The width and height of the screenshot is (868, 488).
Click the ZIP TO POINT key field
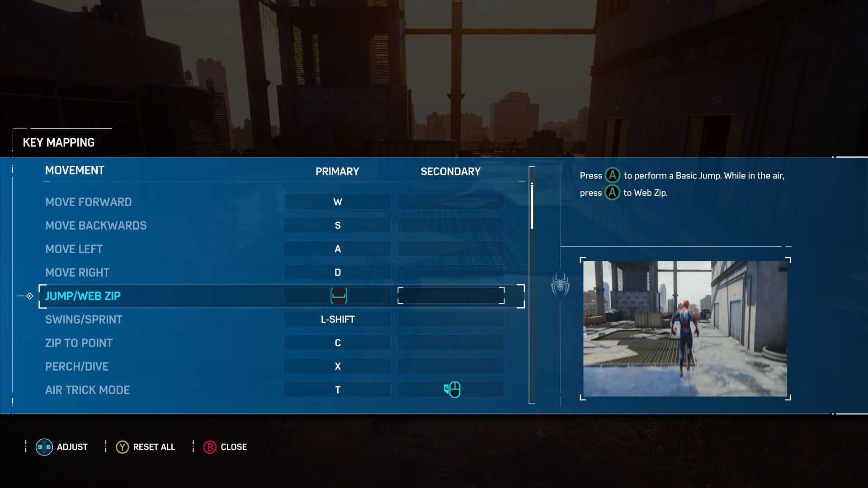(337, 343)
